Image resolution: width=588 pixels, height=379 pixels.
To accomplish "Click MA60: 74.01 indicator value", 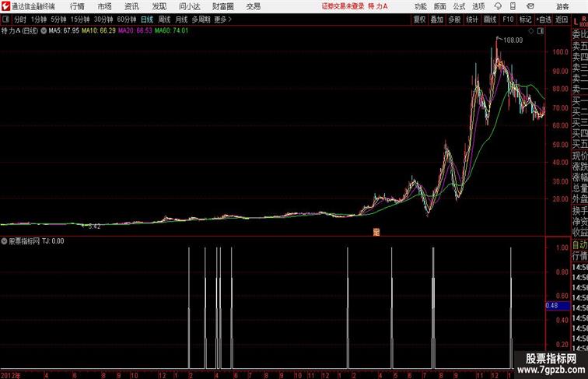I will pos(171,31).
